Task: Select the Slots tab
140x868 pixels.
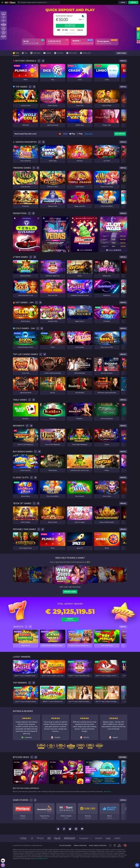Action: (x=25, y=53)
